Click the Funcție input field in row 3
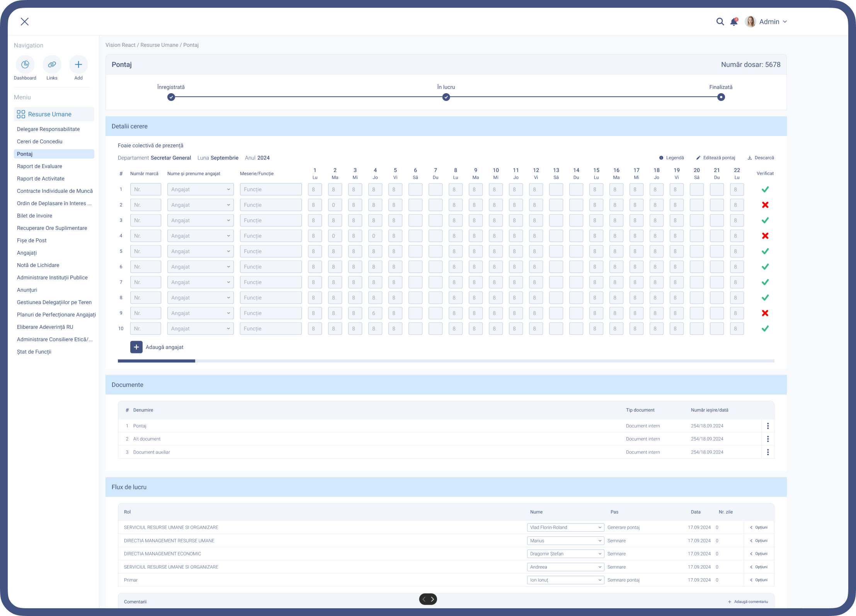856x616 pixels. click(271, 220)
